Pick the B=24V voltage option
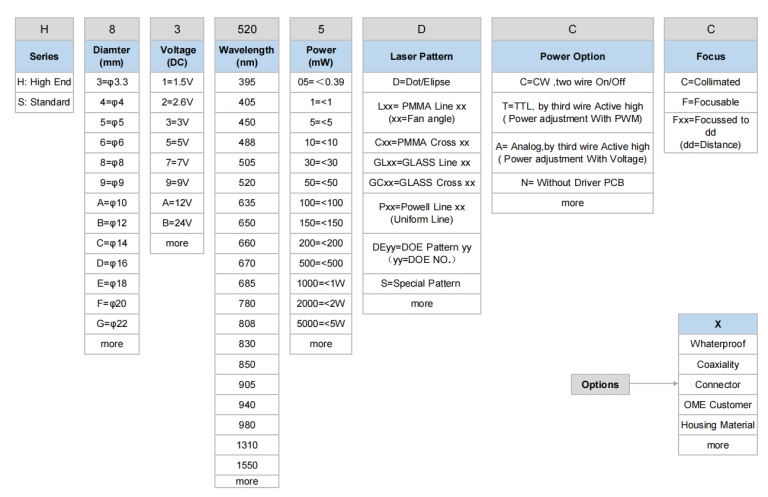Viewport: 768px width, 497px height. coord(177,223)
